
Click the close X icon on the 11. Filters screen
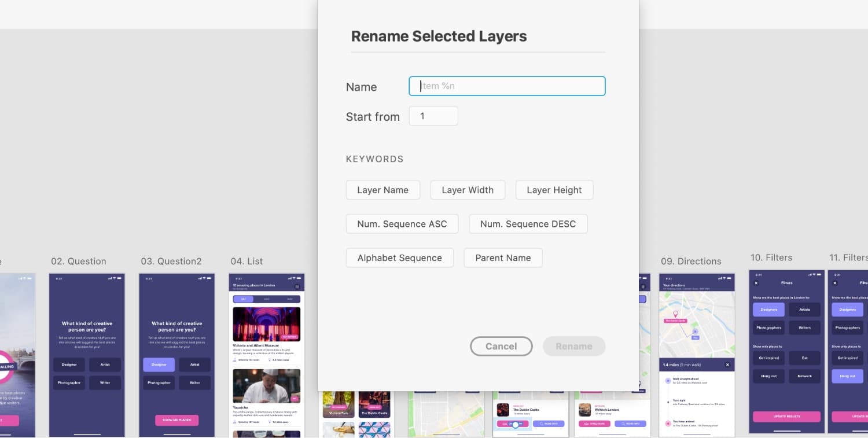point(834,284)
